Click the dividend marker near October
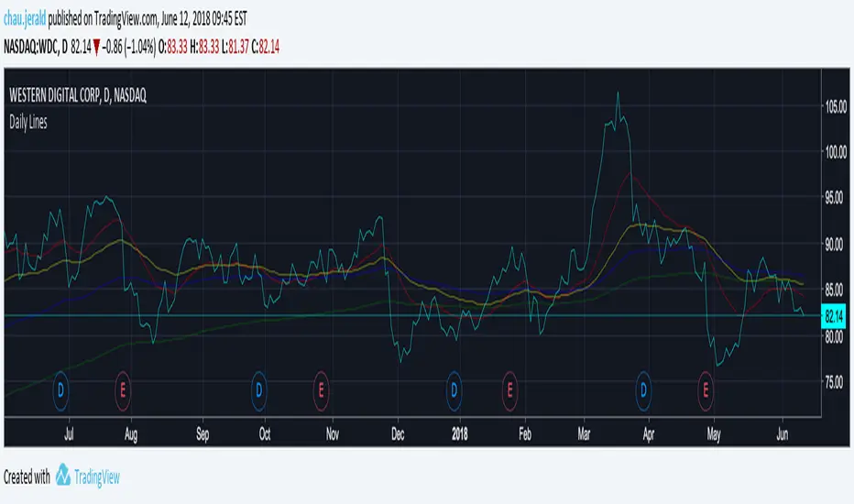 click(258, 390)
